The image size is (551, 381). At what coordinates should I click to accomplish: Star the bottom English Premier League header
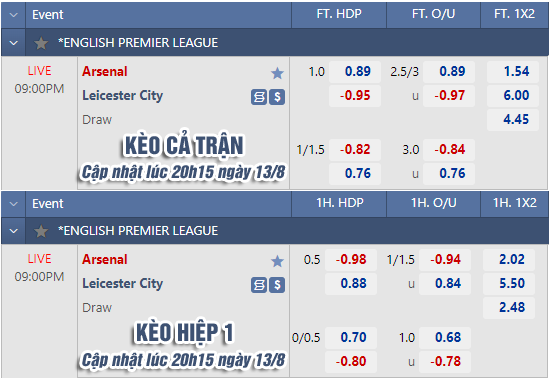tap(41, 231)
